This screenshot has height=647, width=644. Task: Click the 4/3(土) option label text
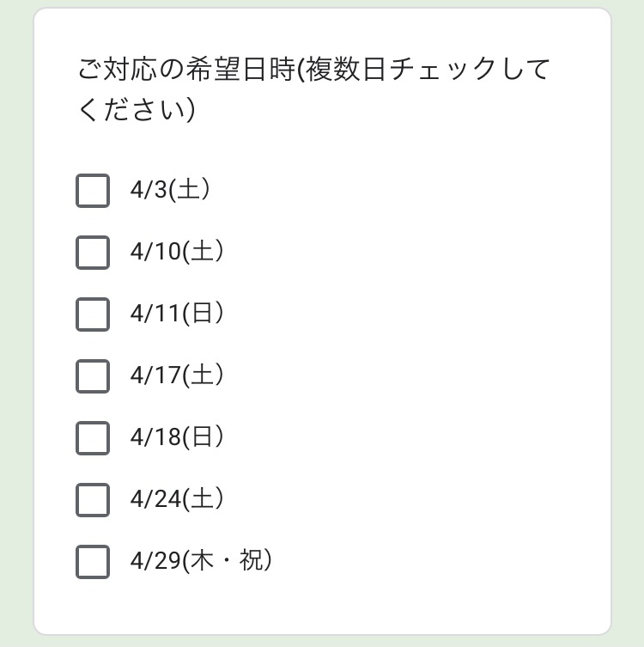point(170,190)
